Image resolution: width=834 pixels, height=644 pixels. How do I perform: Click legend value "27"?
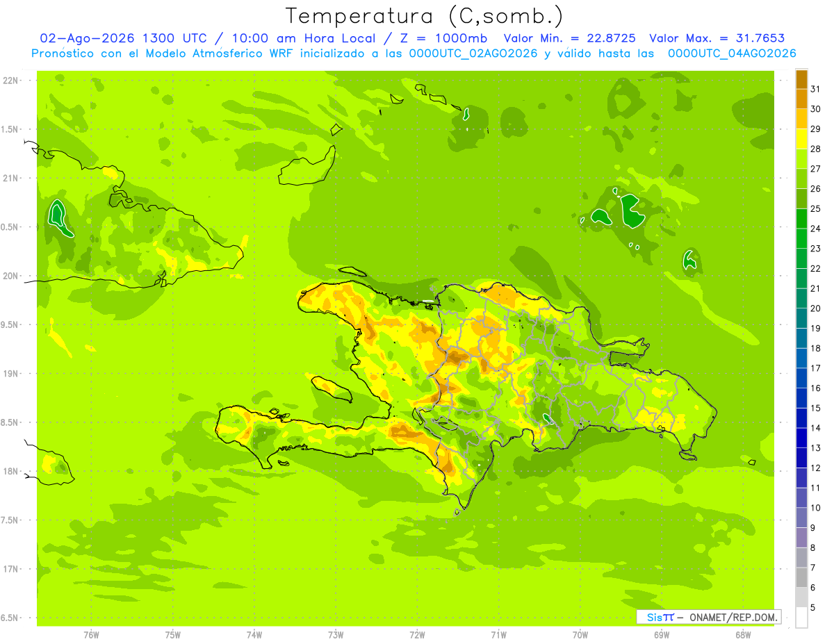click(816, 169)
